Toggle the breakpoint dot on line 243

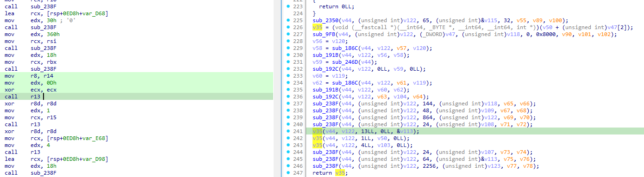click(x=288, y=145)
